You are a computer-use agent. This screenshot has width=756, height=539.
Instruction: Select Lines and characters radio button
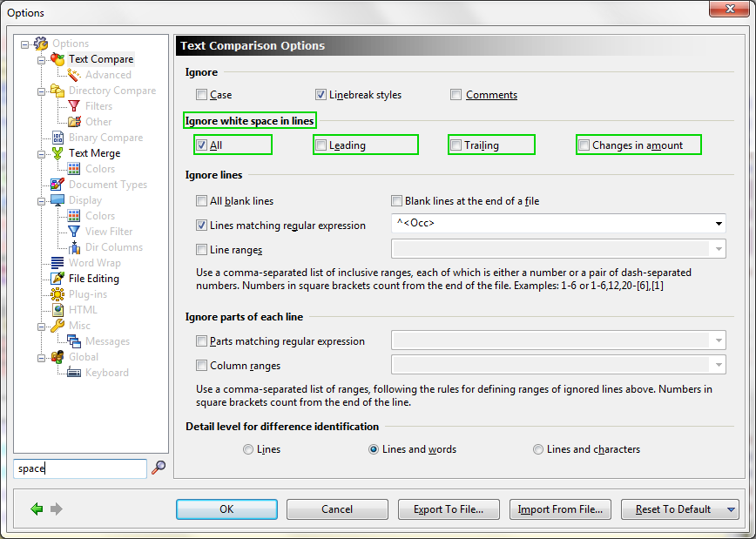(x=537, y=449)
